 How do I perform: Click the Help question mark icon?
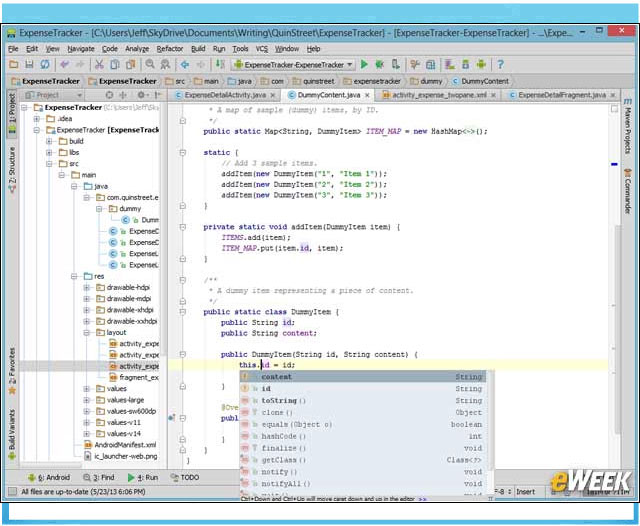pos(500,64)
